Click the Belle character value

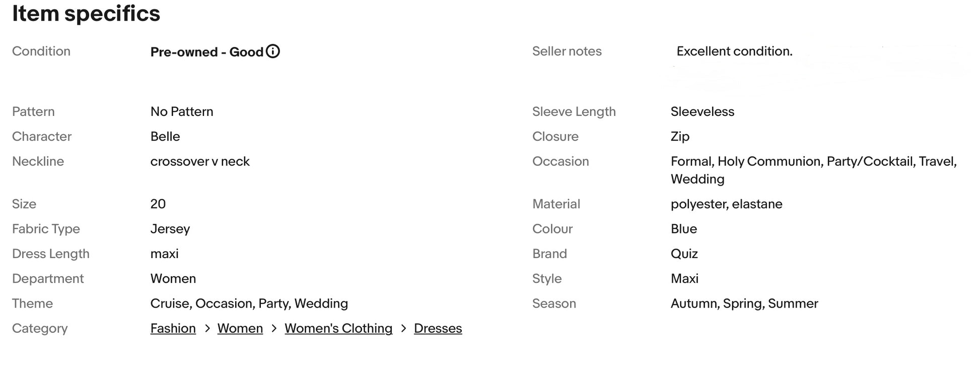[x=165, y=137]
